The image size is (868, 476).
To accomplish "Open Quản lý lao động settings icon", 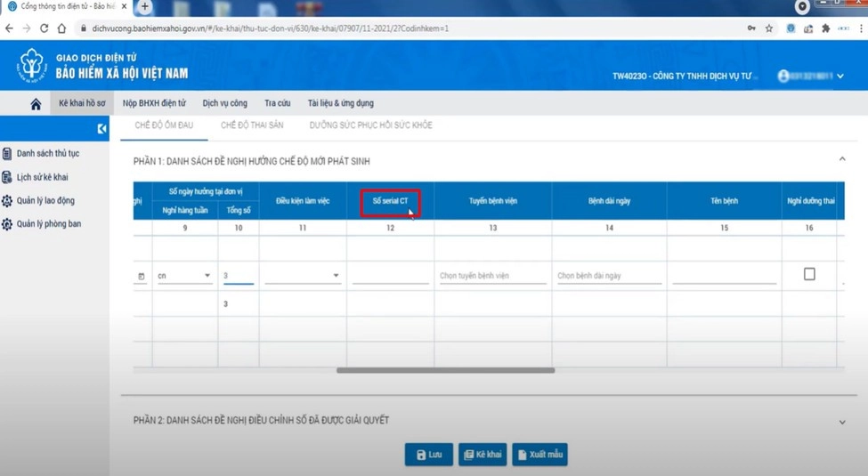I will coord(7,201).
